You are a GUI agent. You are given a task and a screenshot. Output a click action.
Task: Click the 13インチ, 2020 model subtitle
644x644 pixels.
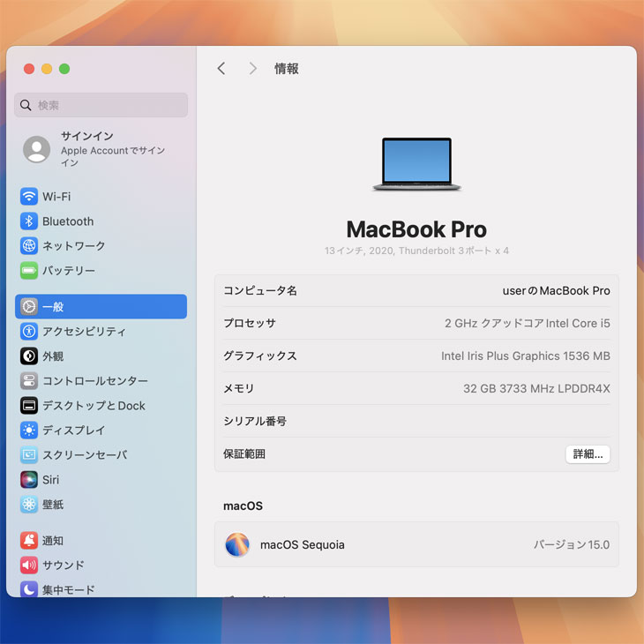(x=416, y=251)
